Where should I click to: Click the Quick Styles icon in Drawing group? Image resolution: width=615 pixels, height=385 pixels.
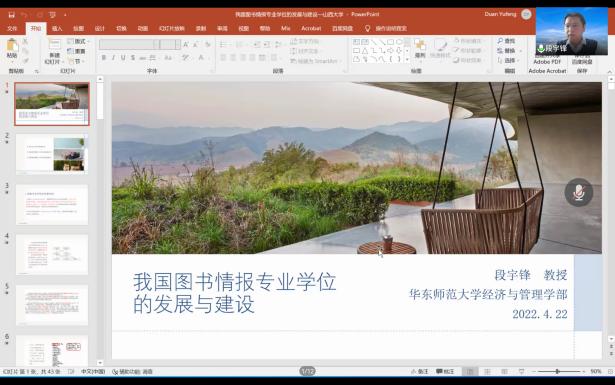(x=440, y=48)
